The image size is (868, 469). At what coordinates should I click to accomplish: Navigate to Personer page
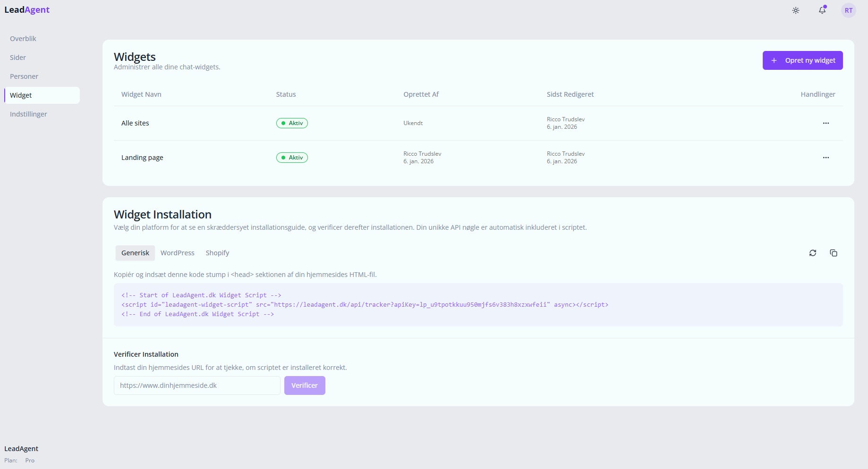[x=24, y=76]
